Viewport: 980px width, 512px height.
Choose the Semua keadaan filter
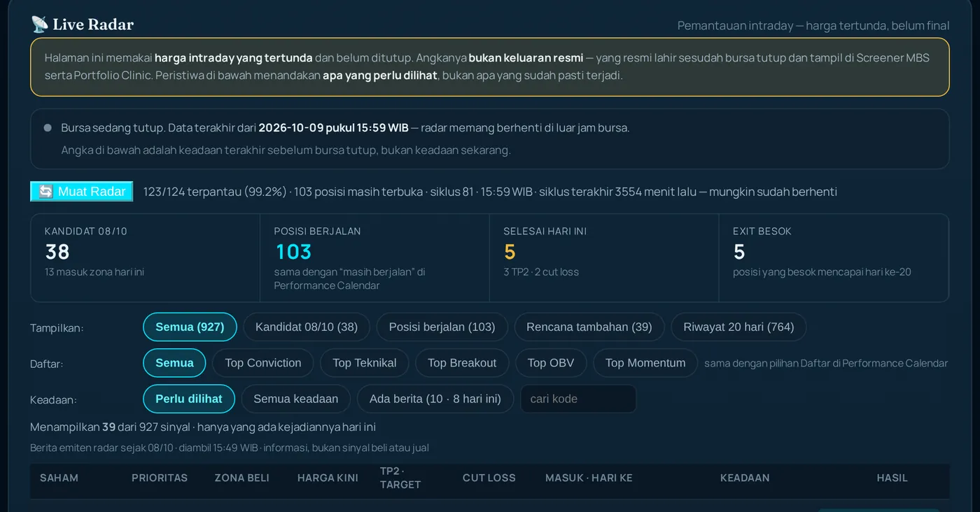pyautogui.click(x=296, y=399)
